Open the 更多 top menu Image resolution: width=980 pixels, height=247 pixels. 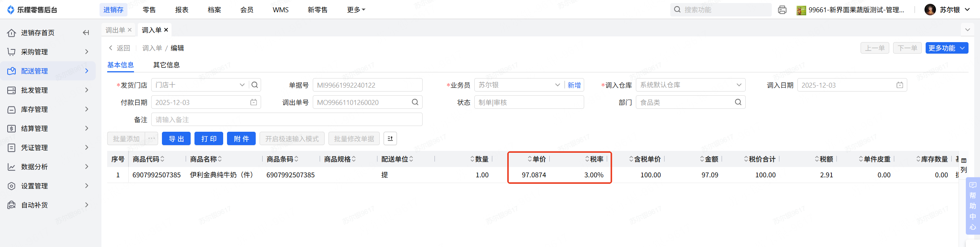pyautogui.click(x=356, y=10)
